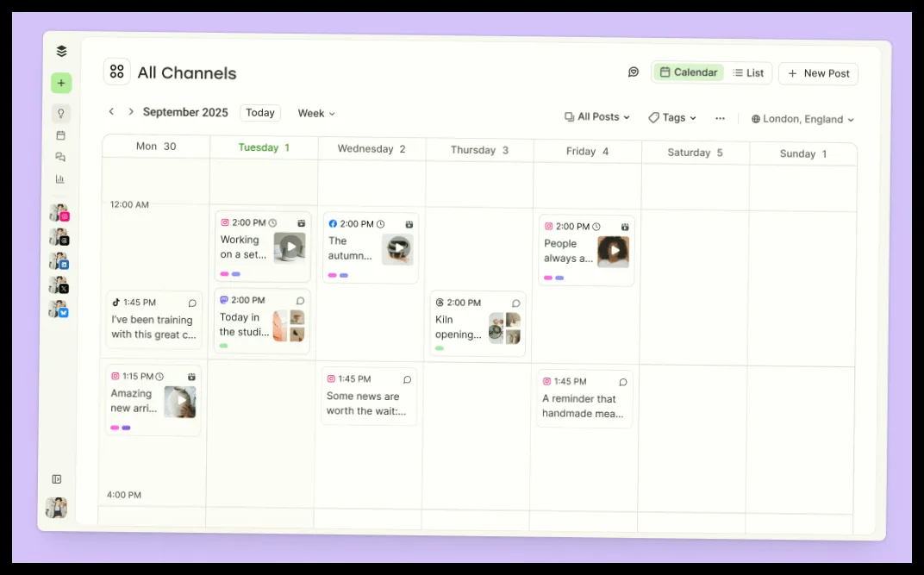
Task: Open the user profile avatar
Action: point(56,507)
